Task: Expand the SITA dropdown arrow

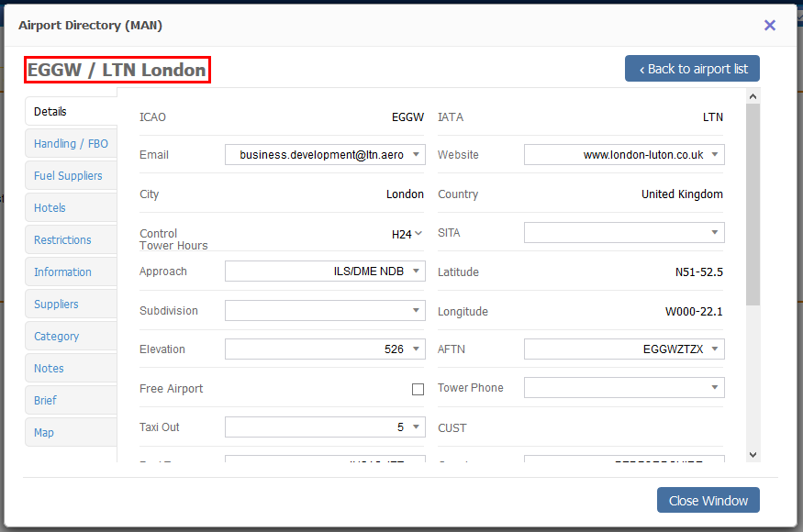Action: (714, 232)
